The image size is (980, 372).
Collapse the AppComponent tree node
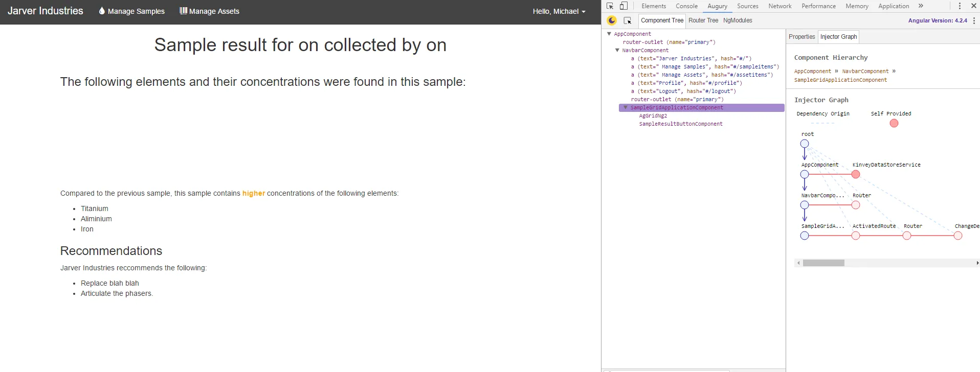(609, 34)
